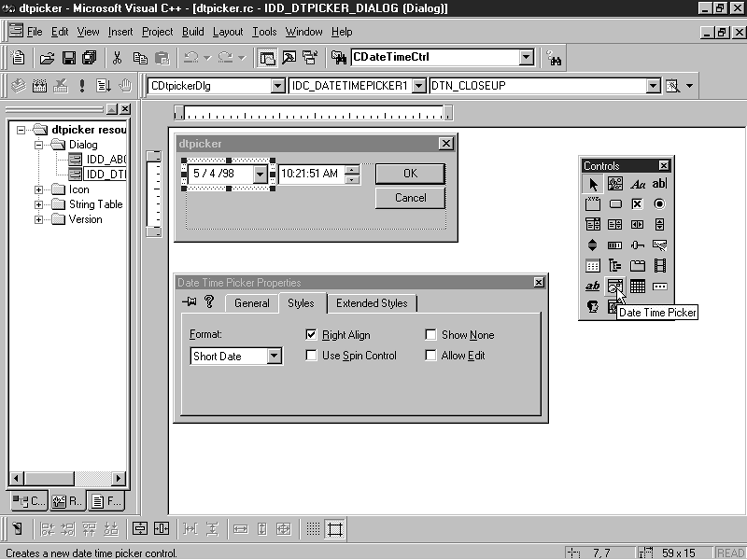Click the progress bar control icon

(x=614, y=245)
